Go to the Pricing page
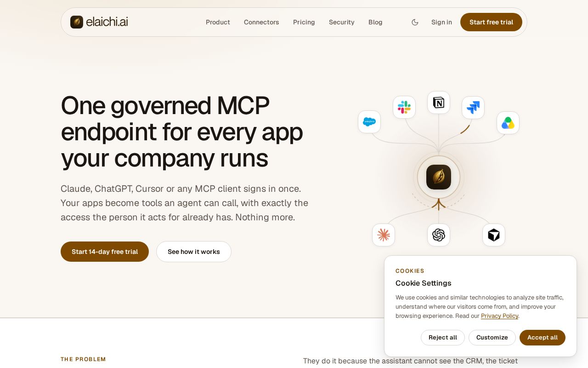 tap(304, 22)
